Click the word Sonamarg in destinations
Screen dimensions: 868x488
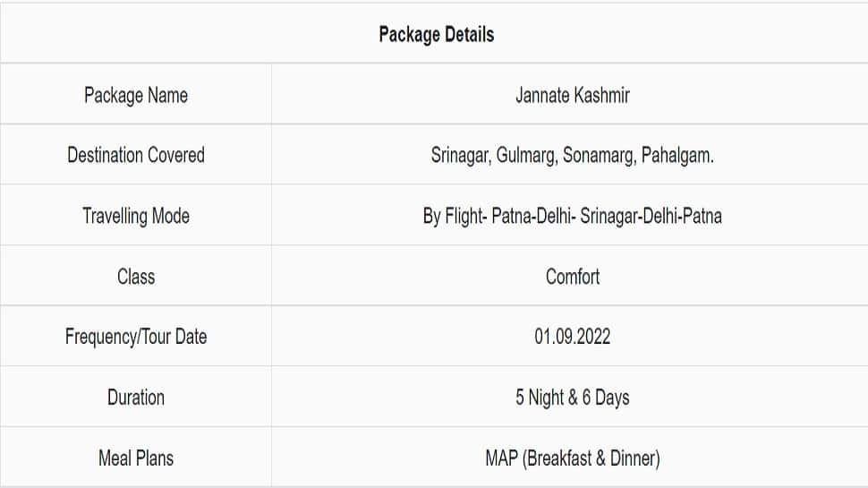[x=599, y=156]
